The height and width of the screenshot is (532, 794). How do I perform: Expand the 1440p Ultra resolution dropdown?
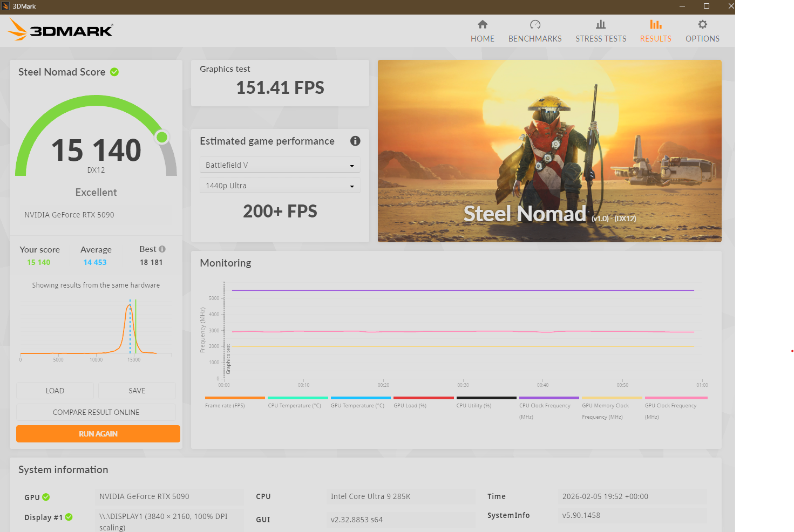point(280,186)
